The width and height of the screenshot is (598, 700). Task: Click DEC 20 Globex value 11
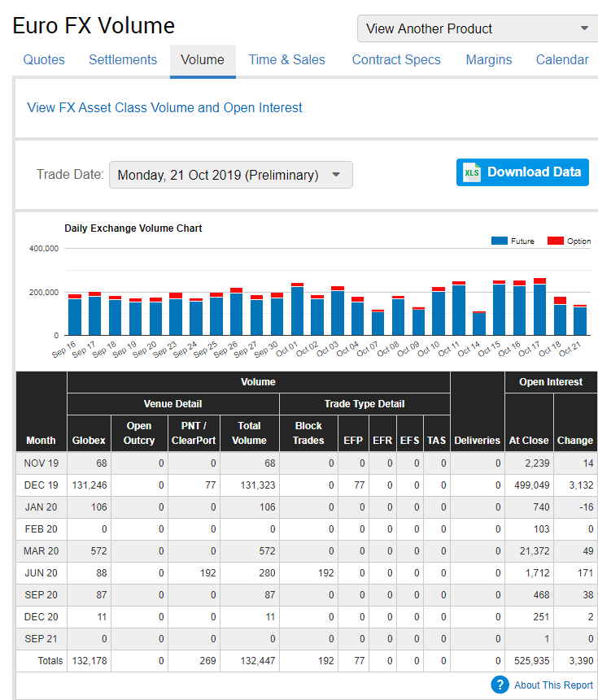tap(101, 617)
